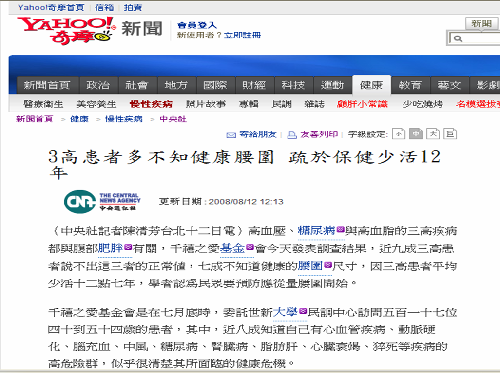The height and width of the screenshot is (373, 500).
Task: Click the 肥胖 keyword link
Action: pos(111,248)
